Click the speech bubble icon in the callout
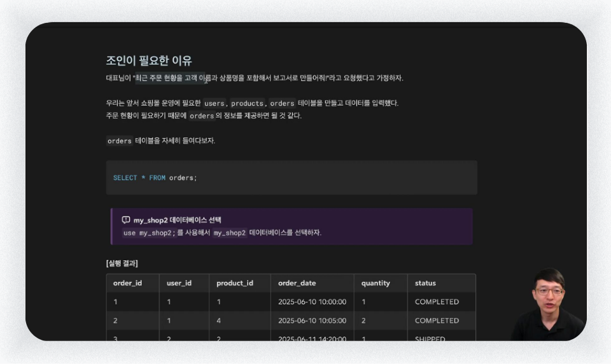This screenshot has width=611, height=364. pyautogui.click(x=126, y=220)
